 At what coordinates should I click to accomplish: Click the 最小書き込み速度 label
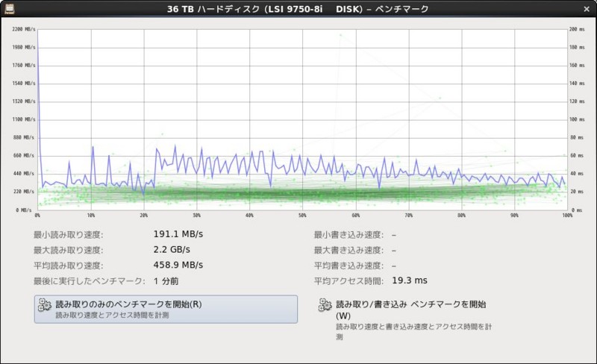coord(348,234)
